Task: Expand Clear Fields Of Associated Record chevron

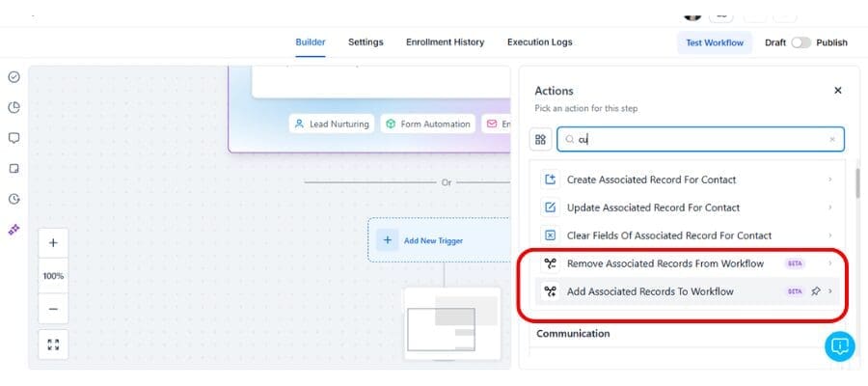Action: click(x=830, y=235)
